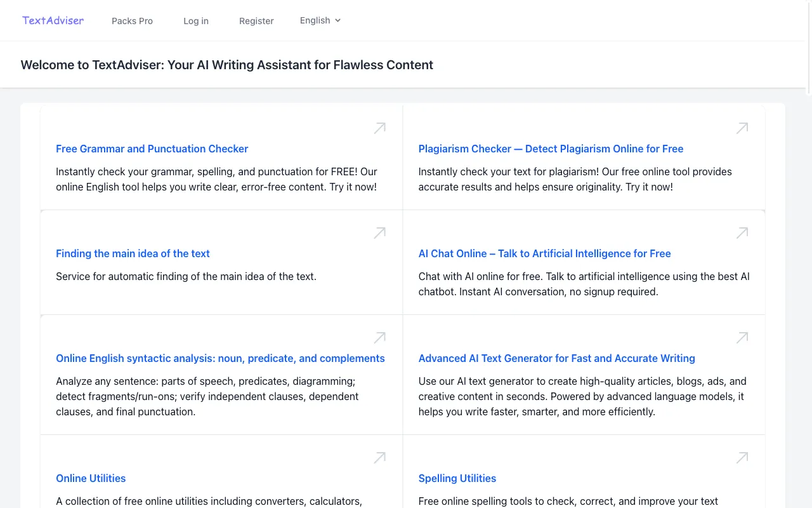The height and width of the screenshot is (508, 812).
Task: Click 'Service for automatic finding' description text
Action: coord(186,276)
